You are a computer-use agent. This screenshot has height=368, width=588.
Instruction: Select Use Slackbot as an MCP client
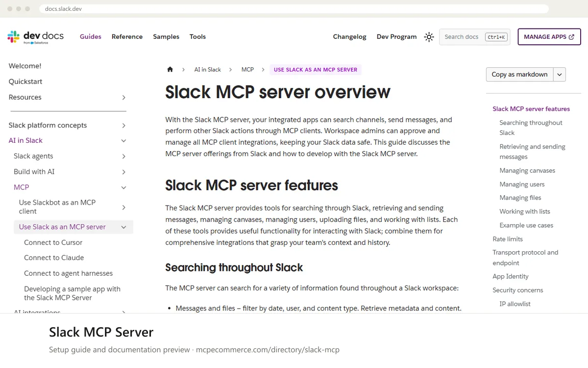pos(57,207)
